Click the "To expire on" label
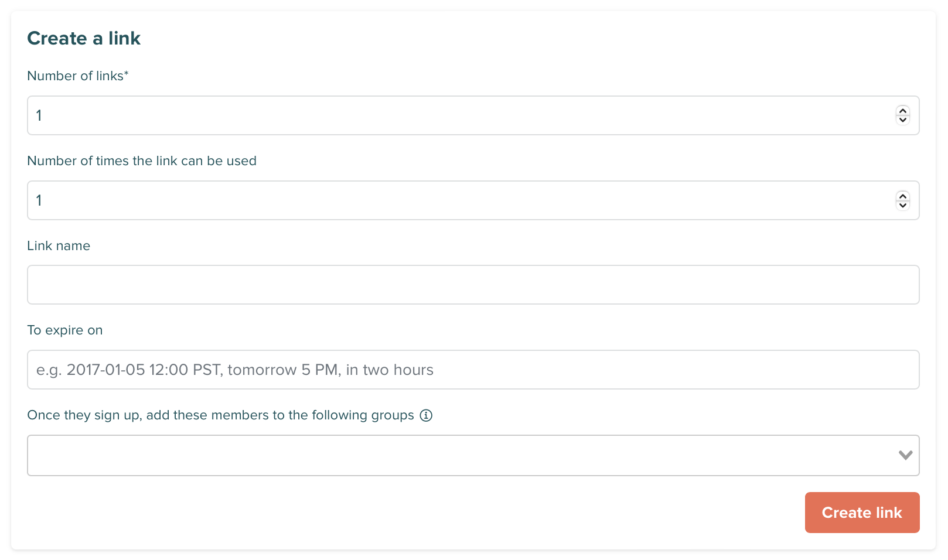948x560 pixels. pos(65,330)
